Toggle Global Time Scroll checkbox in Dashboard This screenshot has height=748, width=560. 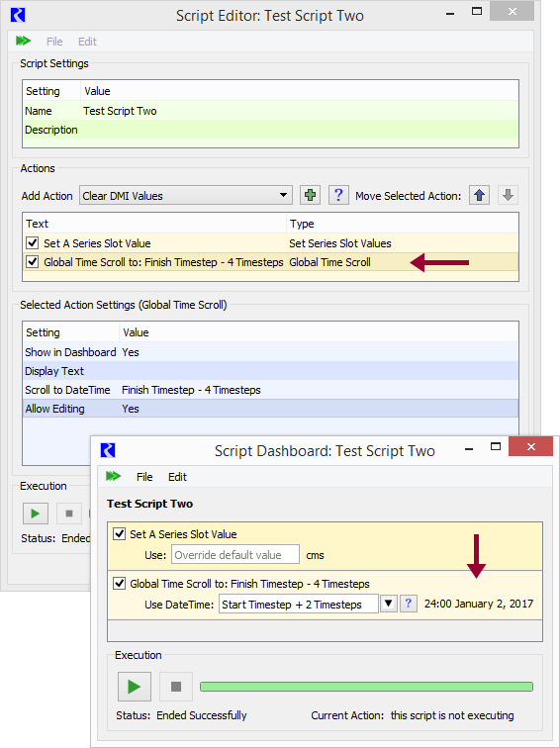(120, 584)
